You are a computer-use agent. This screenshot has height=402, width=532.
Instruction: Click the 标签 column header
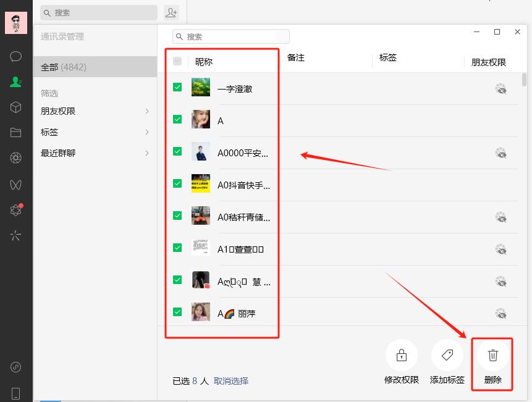(x=388, y=57)
